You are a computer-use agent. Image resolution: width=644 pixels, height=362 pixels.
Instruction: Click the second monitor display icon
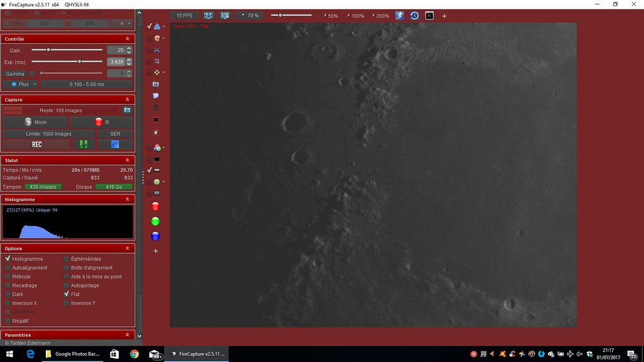coord(225,16)
